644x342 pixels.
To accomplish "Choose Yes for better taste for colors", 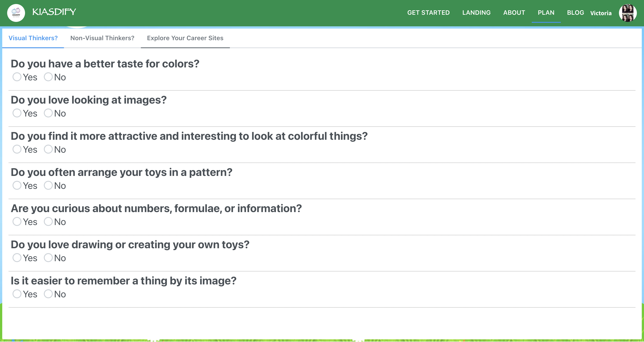I will point(17,77).
